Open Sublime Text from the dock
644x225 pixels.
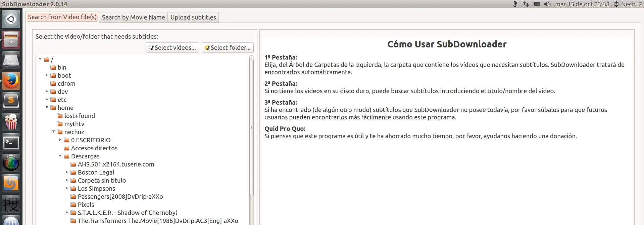pyautogui.click(x=11, y=101)
